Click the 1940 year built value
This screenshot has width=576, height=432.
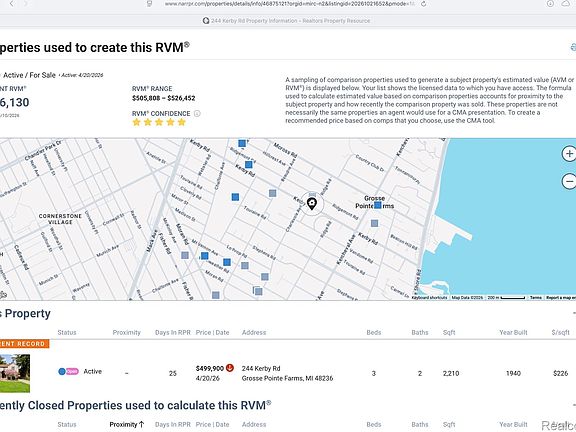coord(513,374)
